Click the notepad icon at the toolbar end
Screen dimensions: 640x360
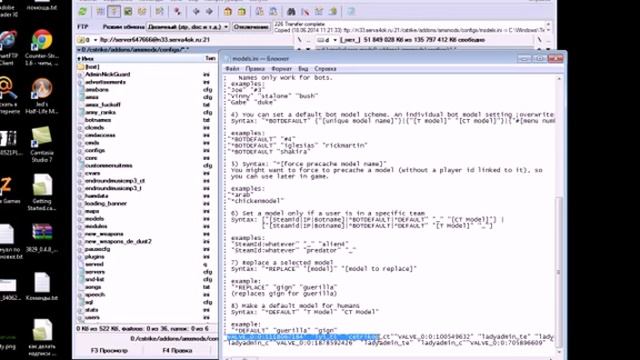click(x=351, y=11)
